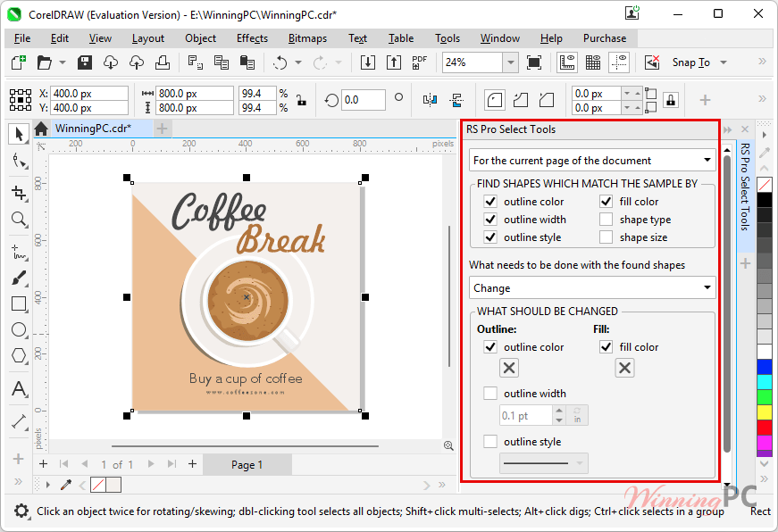The height and width of the screenshot is (532, 778).
Task: Show grid toggle icon
Action: click(593, 62)
